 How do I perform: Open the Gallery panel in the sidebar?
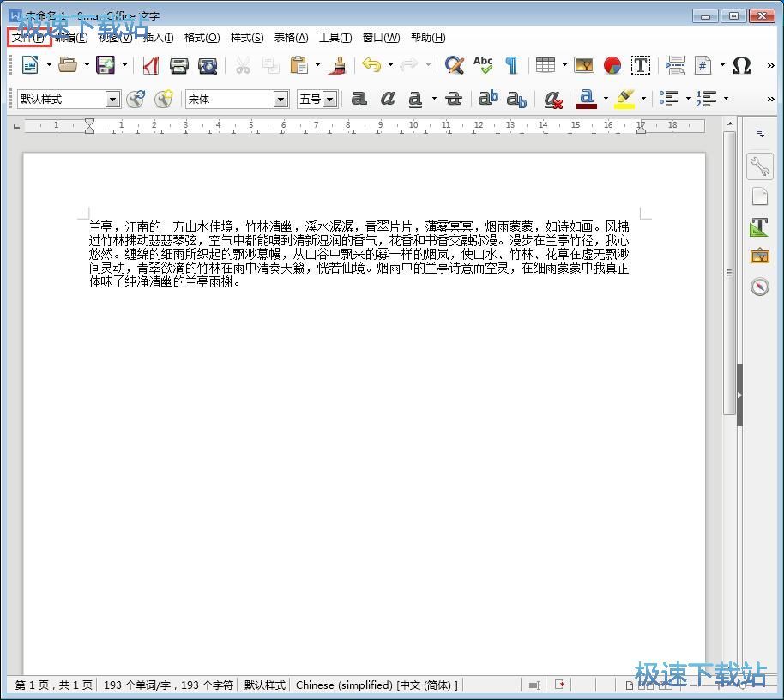759,256
